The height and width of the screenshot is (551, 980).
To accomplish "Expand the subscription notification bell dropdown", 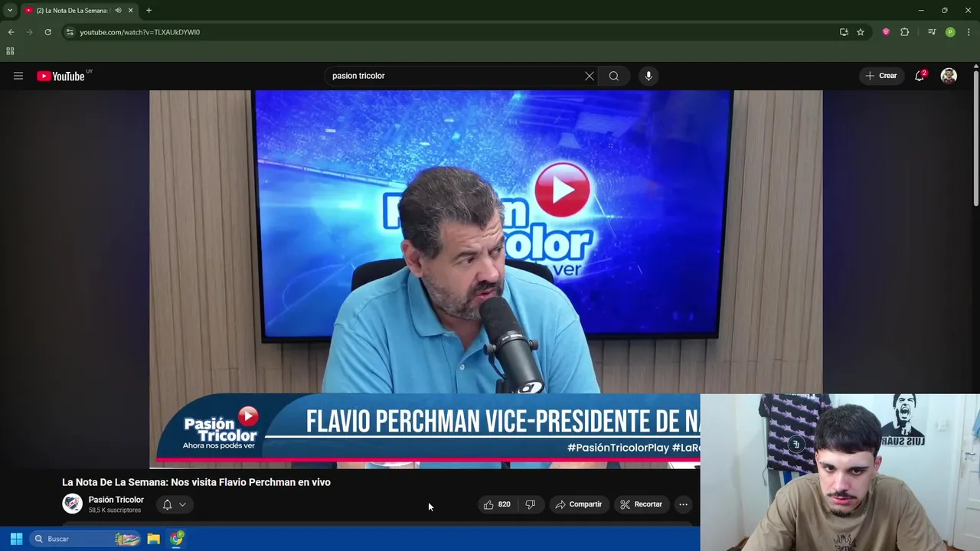I will pyautogui.click(x=175, y=504).
